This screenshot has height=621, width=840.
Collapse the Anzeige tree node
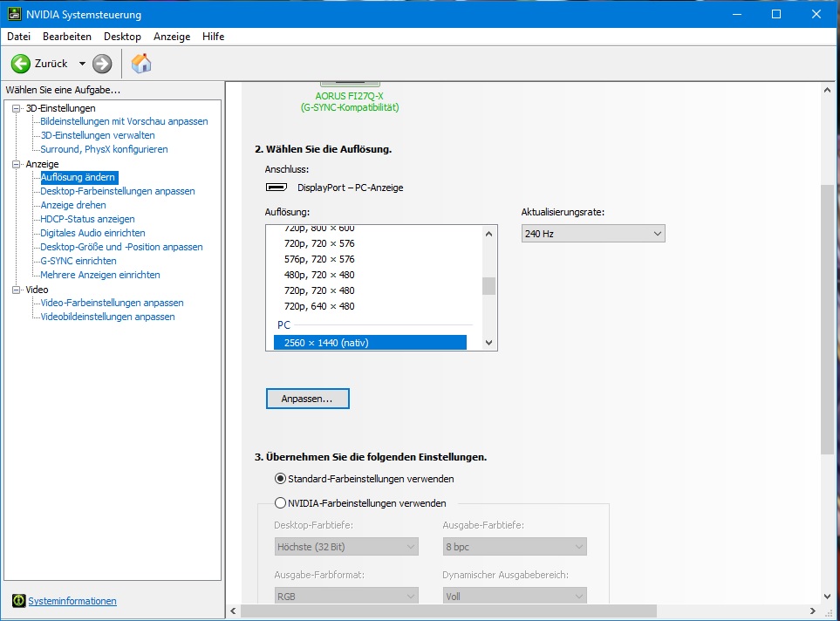(17, 164)
